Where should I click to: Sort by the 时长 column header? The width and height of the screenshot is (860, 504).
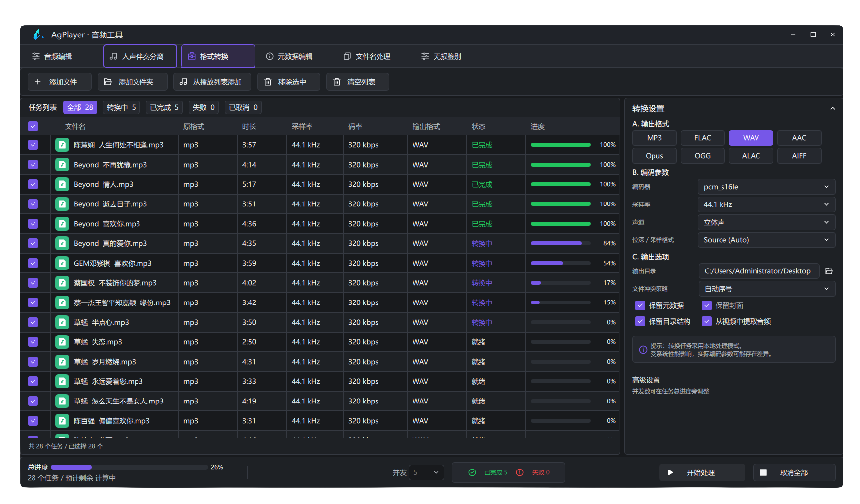click(x=249, y=126)
